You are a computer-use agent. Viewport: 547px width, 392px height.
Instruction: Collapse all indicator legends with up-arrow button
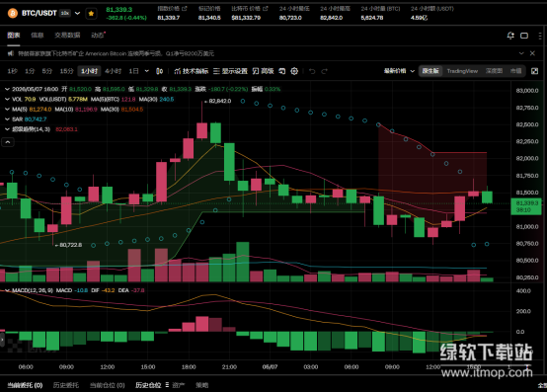(8, 142)
